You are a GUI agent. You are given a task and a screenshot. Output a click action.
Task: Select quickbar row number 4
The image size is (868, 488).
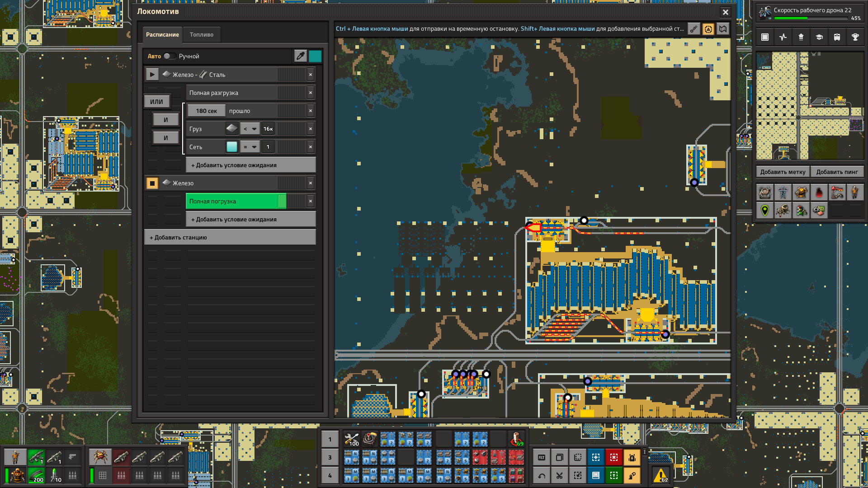(330, 475)
